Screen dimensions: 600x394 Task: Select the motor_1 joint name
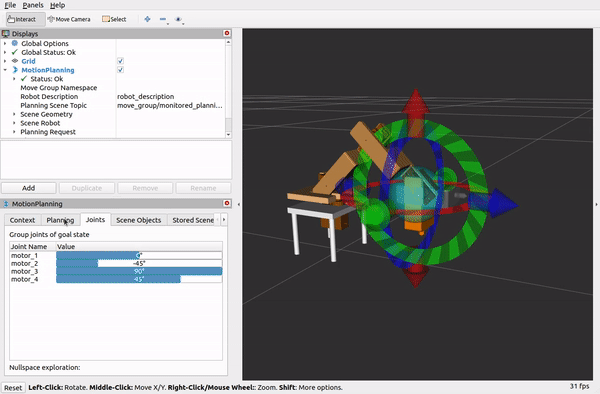pyautogui.click(x=24, y=255)
